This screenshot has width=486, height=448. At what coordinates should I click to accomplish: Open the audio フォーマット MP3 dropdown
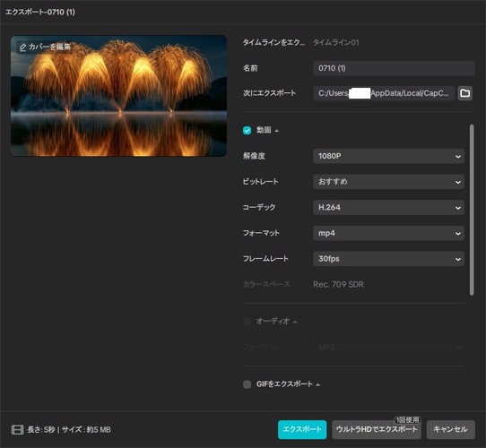pos(388,348)
